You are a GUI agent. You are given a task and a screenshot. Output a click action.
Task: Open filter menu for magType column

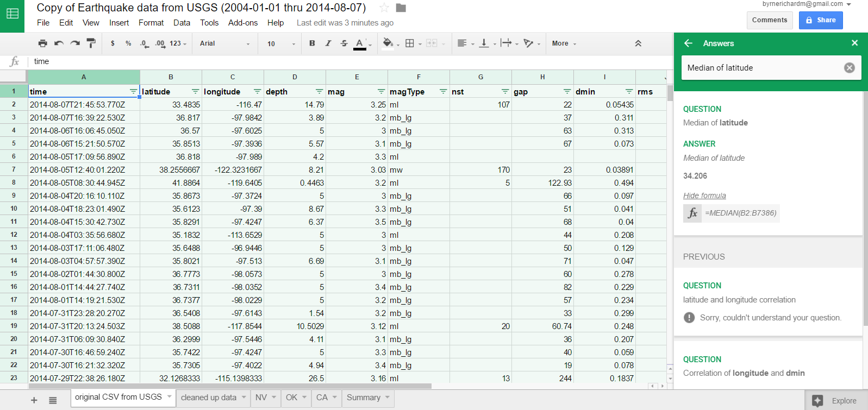pyautogui.click(x=443, y=91)
